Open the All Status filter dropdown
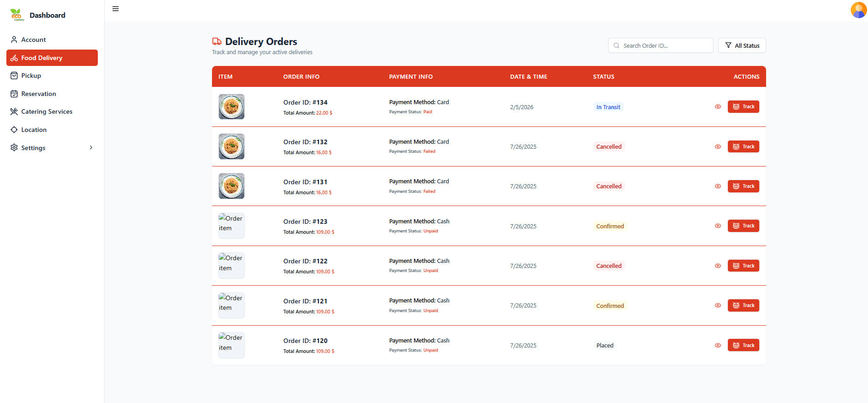868x403 pixels. coord(742,45)
